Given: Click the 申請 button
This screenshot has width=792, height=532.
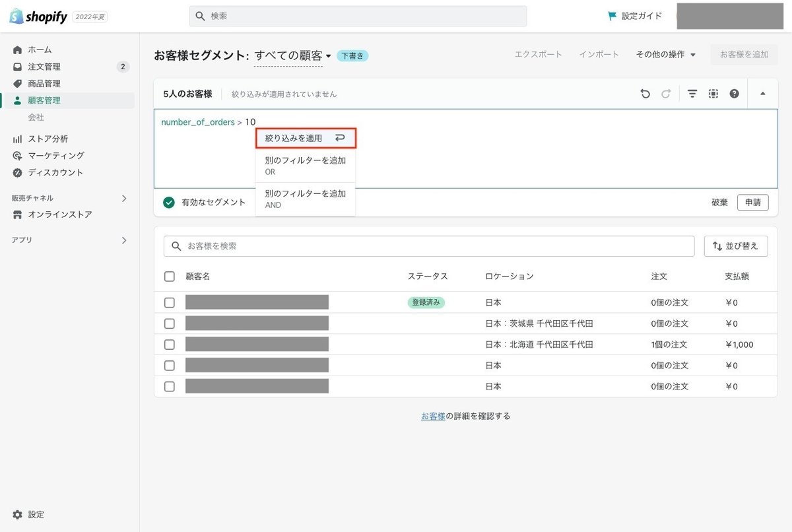Looking at the screenshot, I should click(x=753, y=203).
